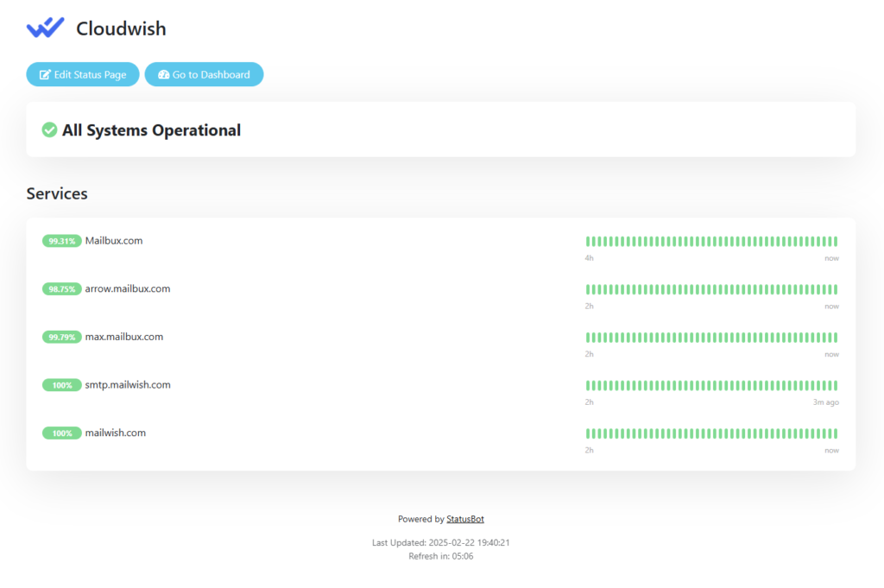The width and height of the screenshot is (884, 588).
Task: Select the 98.75% uptime badge for arrow.mailbux.com
Action: (61, 289)
